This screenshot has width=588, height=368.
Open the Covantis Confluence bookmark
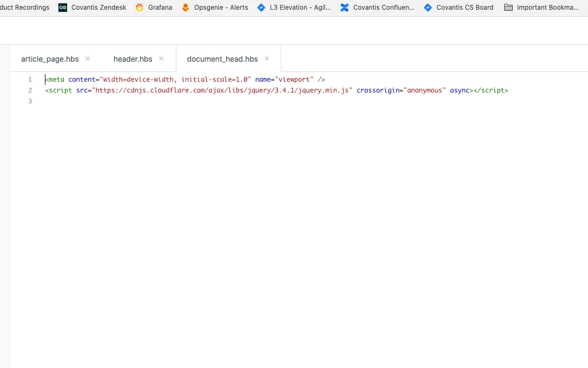tap(377, 8)
